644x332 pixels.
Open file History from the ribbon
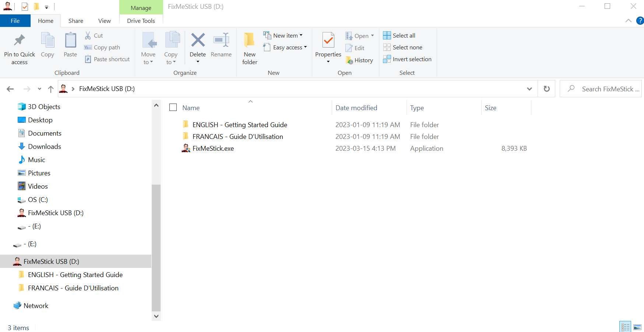coord(359,60)
